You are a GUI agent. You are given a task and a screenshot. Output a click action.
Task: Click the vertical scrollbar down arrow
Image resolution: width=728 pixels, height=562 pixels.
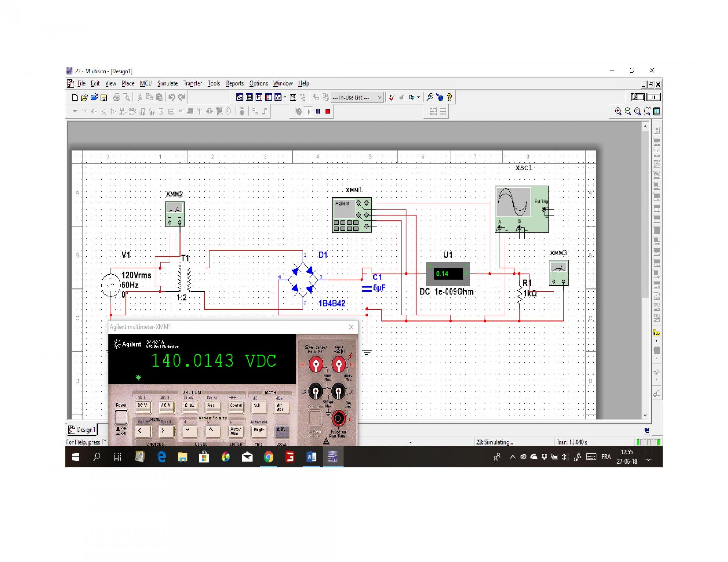(645, 415)
